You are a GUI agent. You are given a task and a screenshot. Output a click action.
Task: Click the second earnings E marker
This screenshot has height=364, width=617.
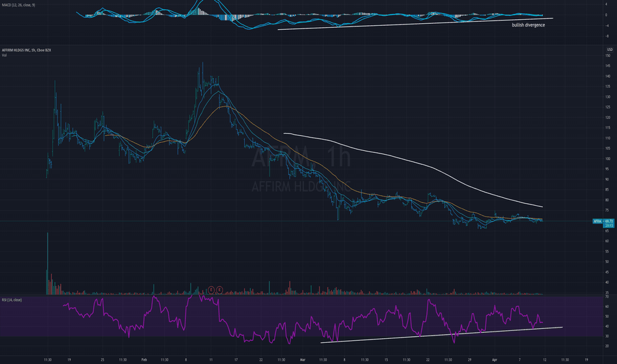point(220,290)
